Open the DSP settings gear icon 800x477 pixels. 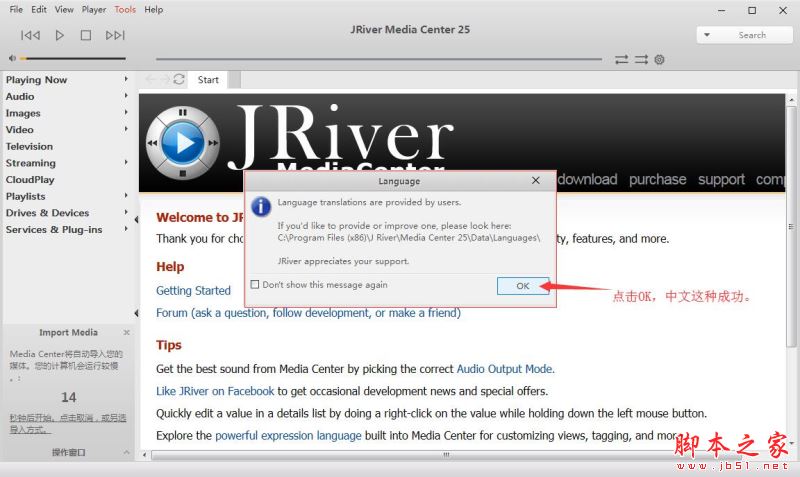(659, 60)
